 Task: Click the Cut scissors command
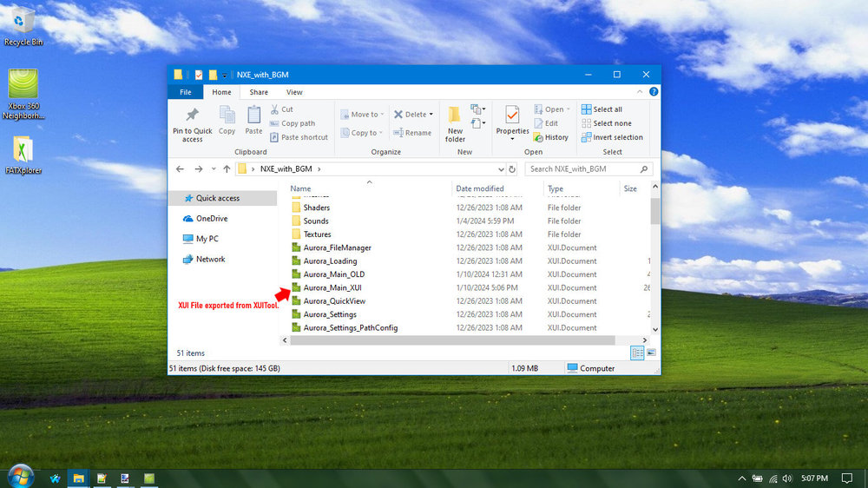coord(282,109)
